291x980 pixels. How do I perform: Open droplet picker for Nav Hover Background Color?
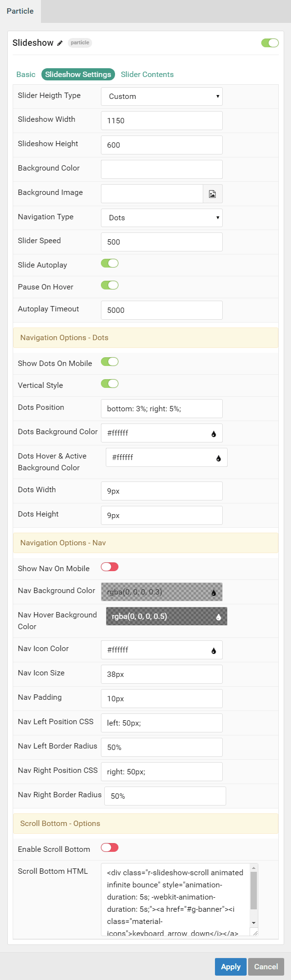[218, 617]
